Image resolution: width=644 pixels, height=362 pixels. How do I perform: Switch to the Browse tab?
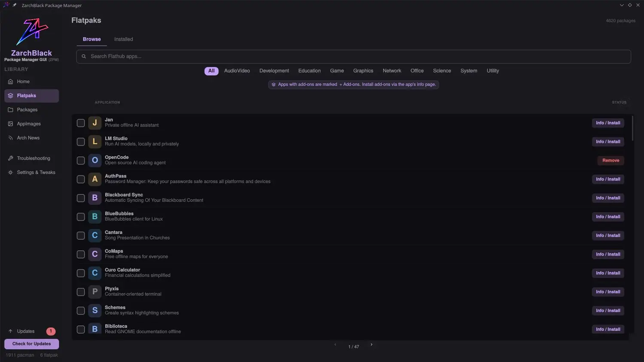pyautogui.click(x=92, y=39)
